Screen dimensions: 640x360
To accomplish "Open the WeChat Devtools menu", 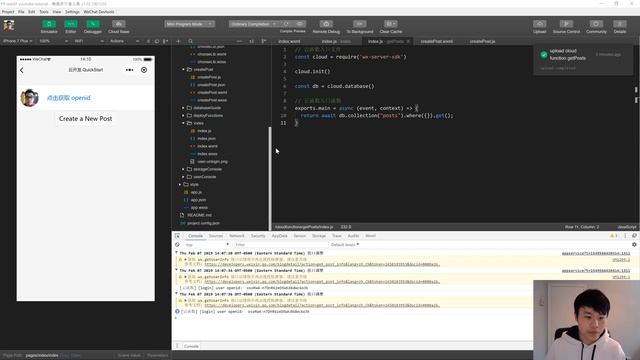I will pyautogui.click(x=99, y=12).
